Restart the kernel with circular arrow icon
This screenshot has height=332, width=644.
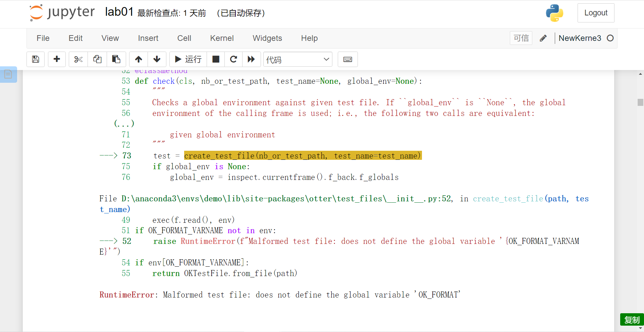pos(234,59)
